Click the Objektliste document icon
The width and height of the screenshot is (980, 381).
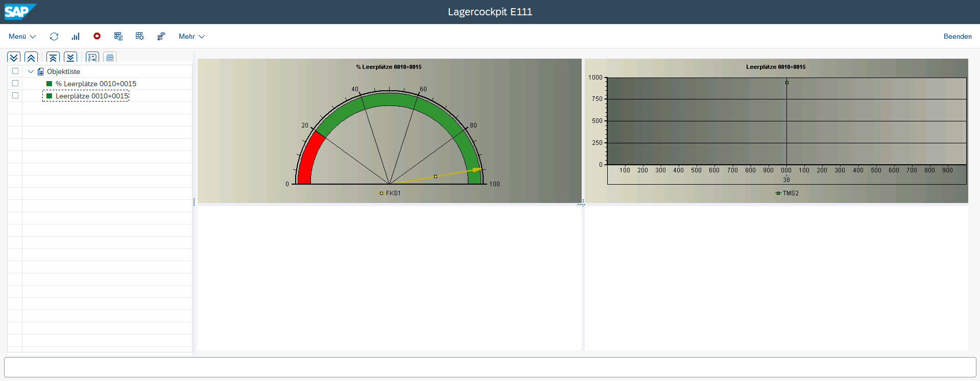click(41, 71)
